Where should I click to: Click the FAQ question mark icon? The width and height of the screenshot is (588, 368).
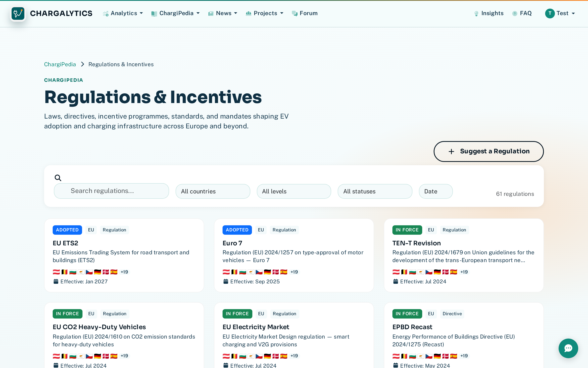[x=515, y=14]
